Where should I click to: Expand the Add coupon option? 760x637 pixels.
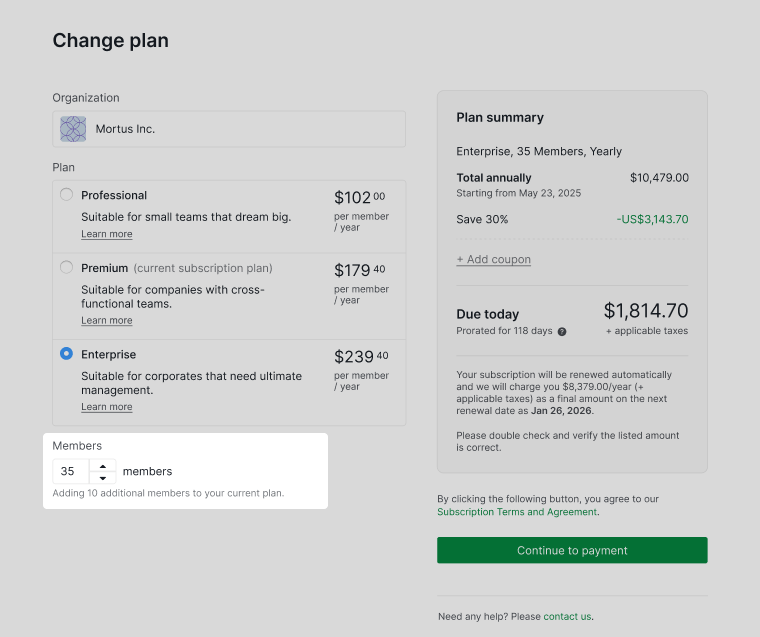pos(493,260)
